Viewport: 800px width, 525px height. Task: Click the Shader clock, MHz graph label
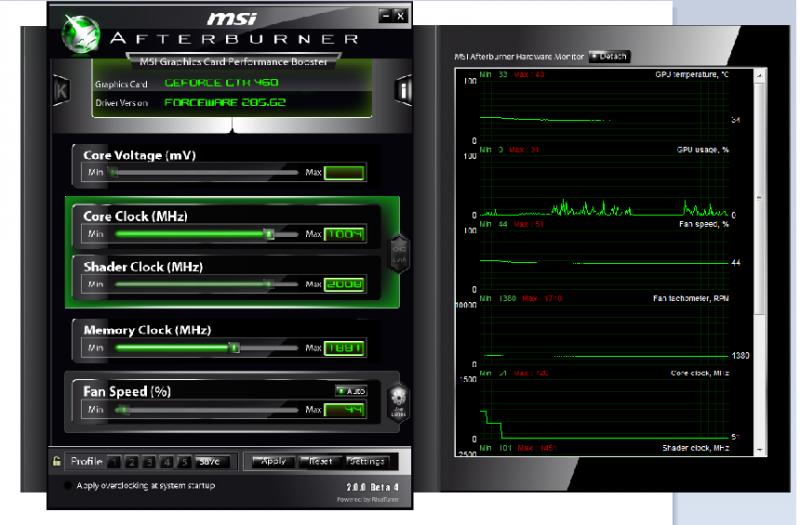[x=695, y=448]
